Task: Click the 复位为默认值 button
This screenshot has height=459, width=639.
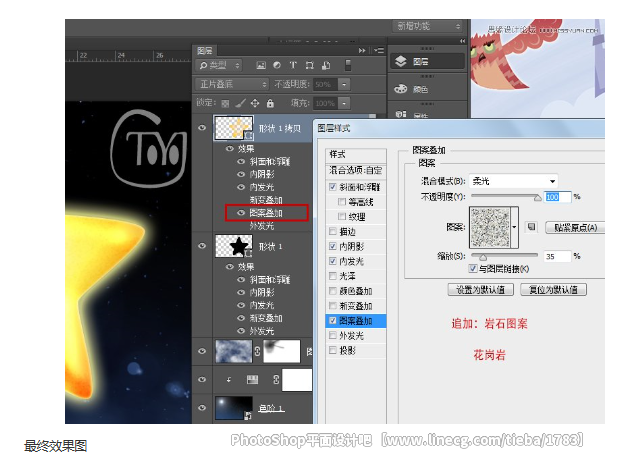Action: (x=553, y=289)
